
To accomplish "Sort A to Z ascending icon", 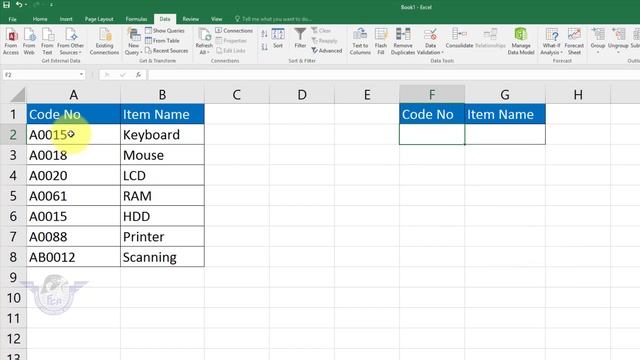I will pyautogui.click(x=264, y=34).
